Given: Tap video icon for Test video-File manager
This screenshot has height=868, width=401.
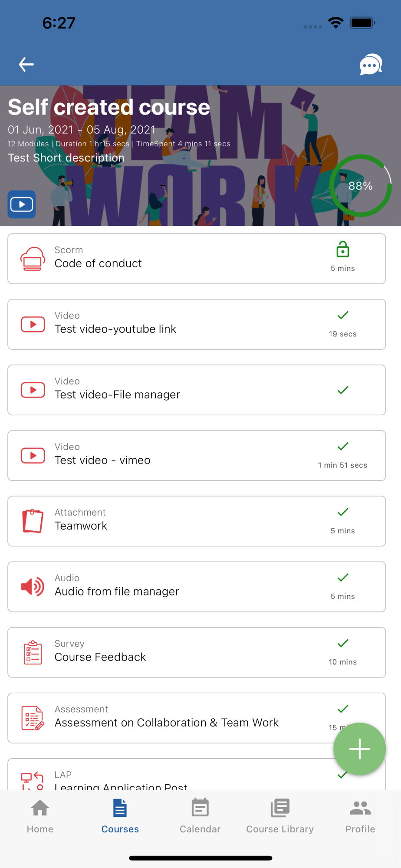Looking at the screenshot, I should coord(33,390).
